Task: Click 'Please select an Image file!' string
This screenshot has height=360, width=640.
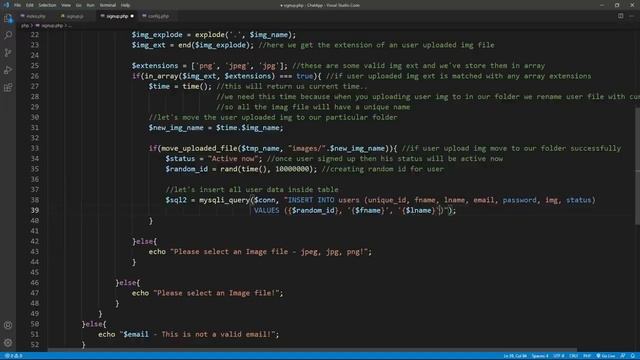Action: click(x=216, y=293)
